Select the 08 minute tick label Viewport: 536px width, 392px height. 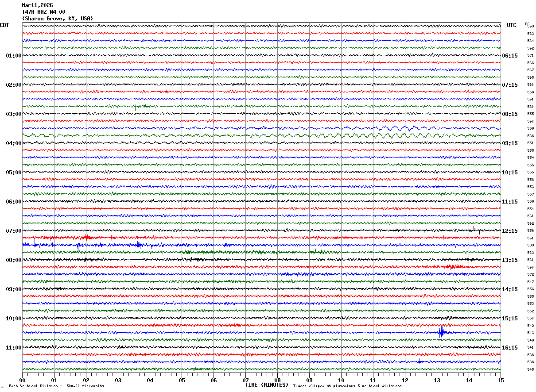(x=277, y=380)
